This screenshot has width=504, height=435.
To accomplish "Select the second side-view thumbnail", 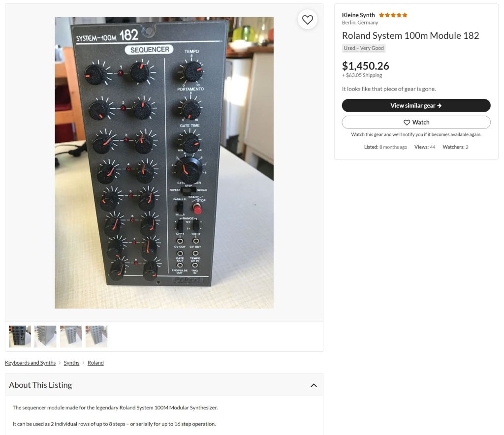I will click(x=45, y=337).
